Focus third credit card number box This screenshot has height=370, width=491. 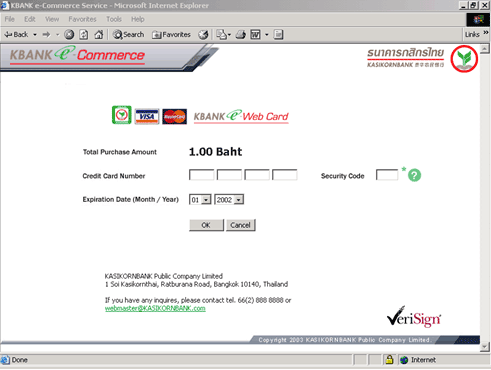click(x=257, y=175)
